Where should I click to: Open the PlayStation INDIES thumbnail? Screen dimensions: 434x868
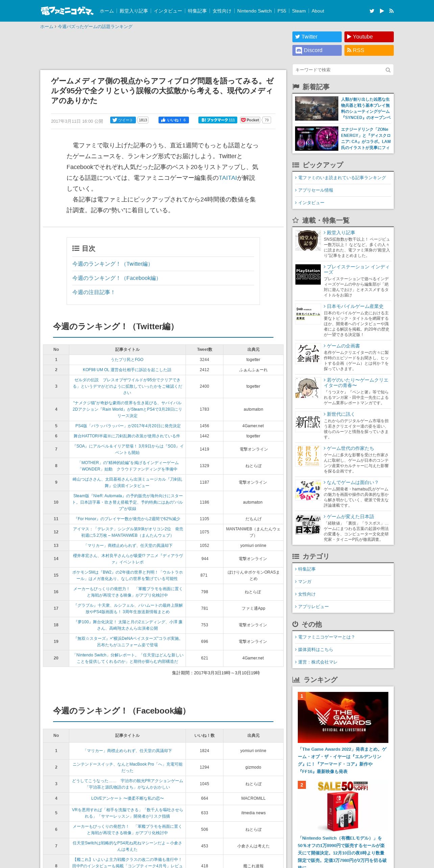tap(308, 274)
